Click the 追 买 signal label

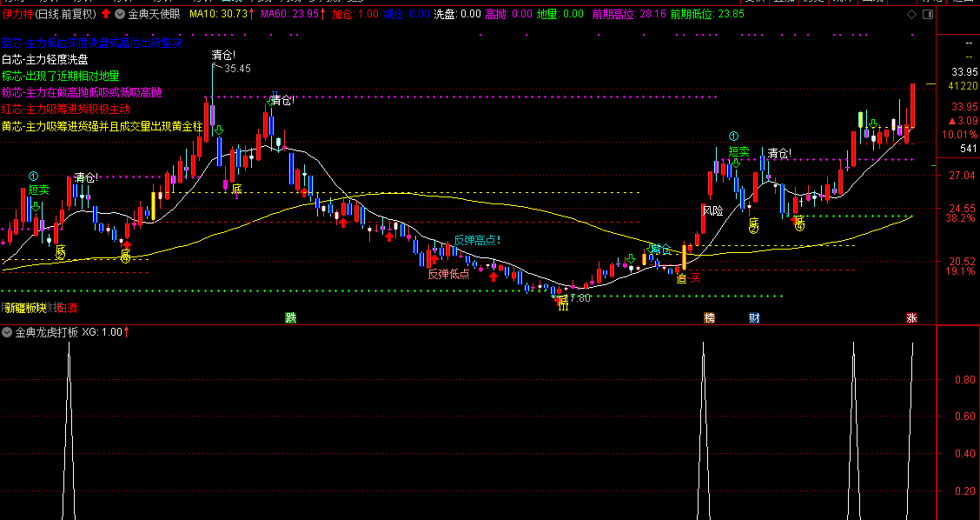pos(688,278)
